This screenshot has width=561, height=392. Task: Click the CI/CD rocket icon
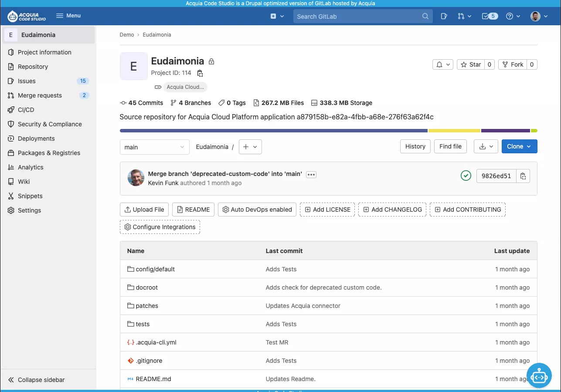coord(11,110)
